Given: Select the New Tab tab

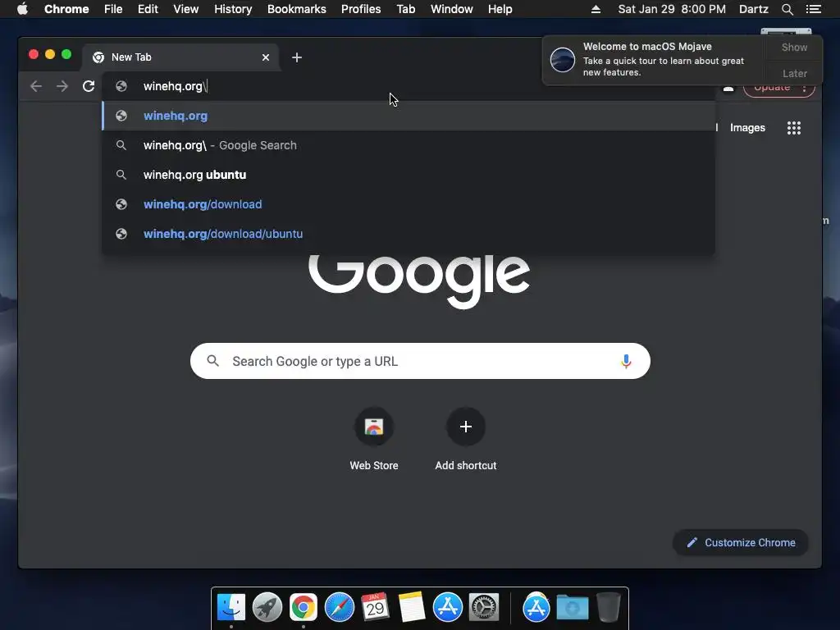Looking at the screenshot, I should click(180, 57).
